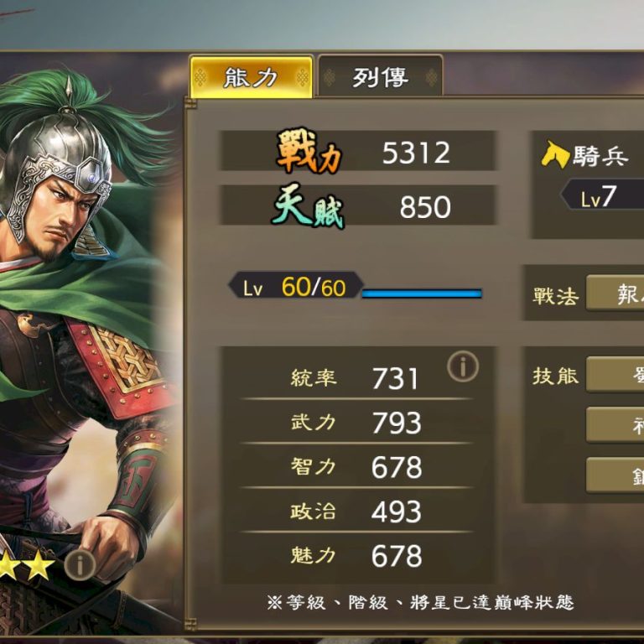The width and height of the screenshot is (644, 644).
Task: Tap the 天賦 talent label icon
Action: [308, 205]
